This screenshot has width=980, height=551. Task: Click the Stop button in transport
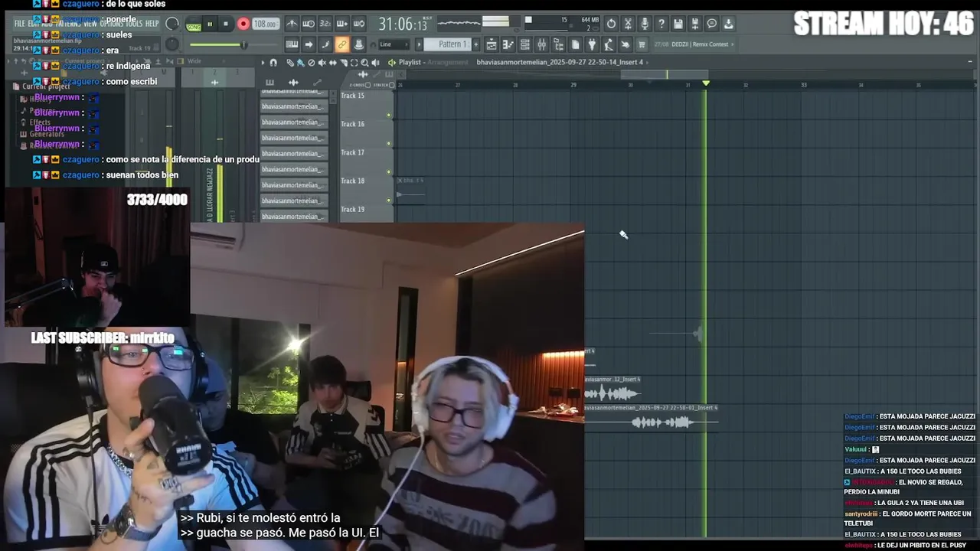[x=226, y=24]
